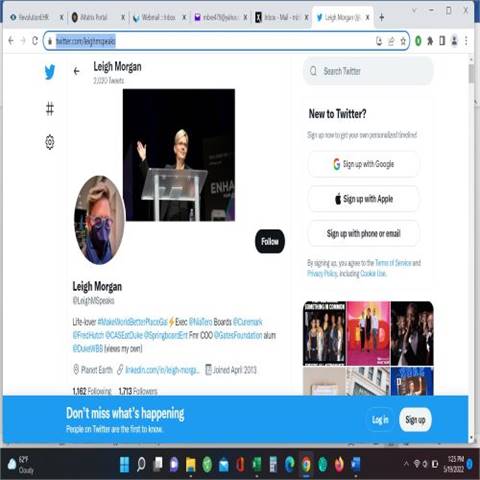Show hidden system tray icons chevron
This screenshot has height=480, width=480.
click(406, 464)
